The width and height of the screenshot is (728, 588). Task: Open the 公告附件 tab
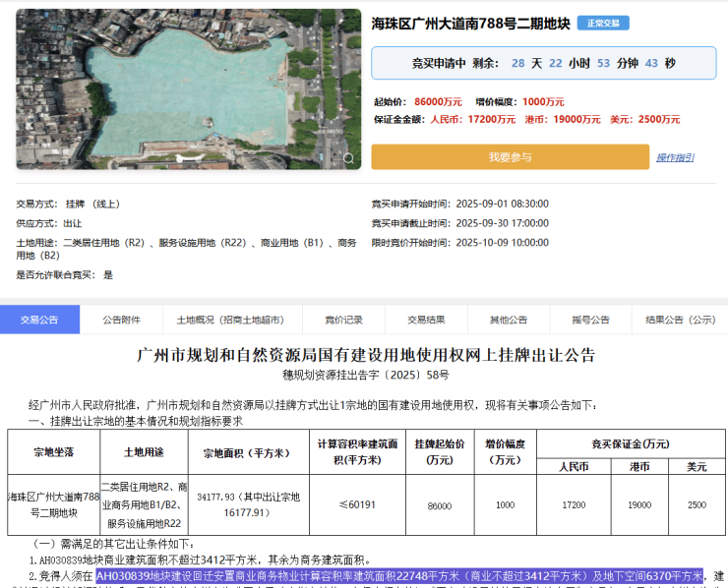pos(122,320)
